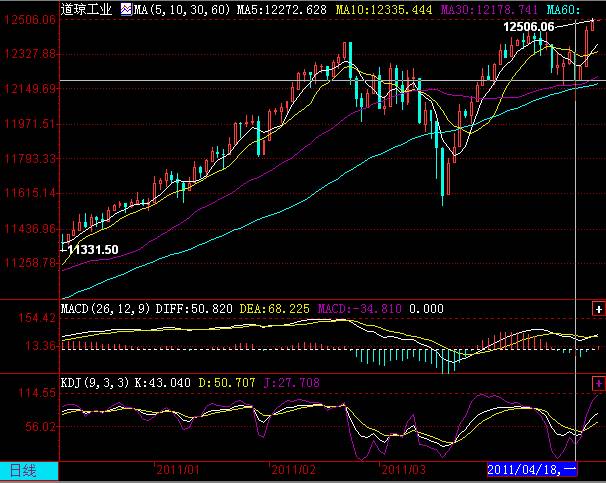Click the MACD:-34.810 value
The width and height of the screenshot is (606, 483).
pyautogui.click(x=359, y=309)
